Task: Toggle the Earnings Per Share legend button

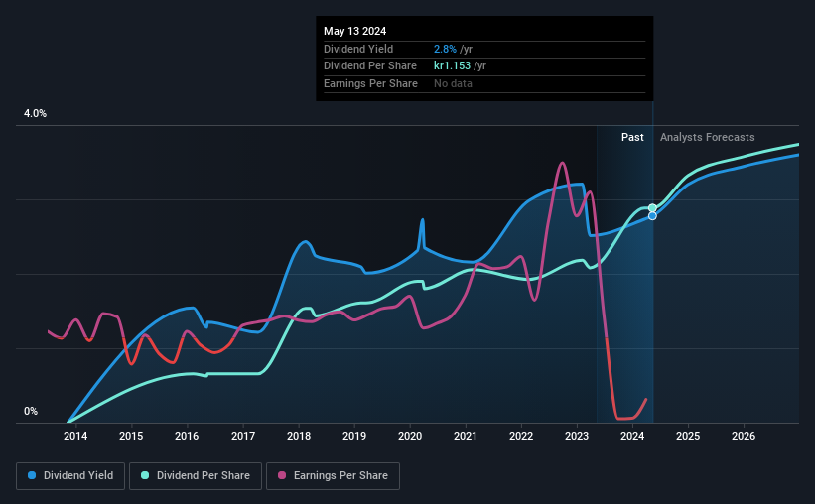Action: [333, 476]
